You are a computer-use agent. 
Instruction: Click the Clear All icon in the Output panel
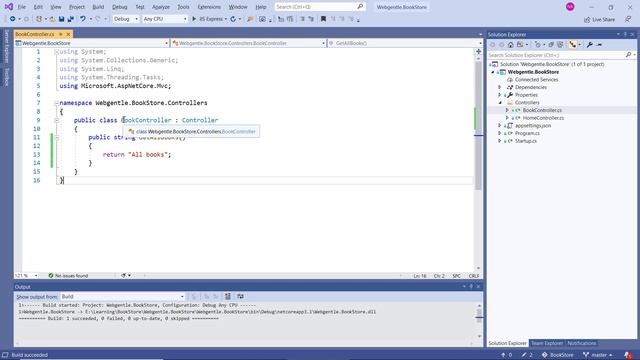click(x=227, y=296)
